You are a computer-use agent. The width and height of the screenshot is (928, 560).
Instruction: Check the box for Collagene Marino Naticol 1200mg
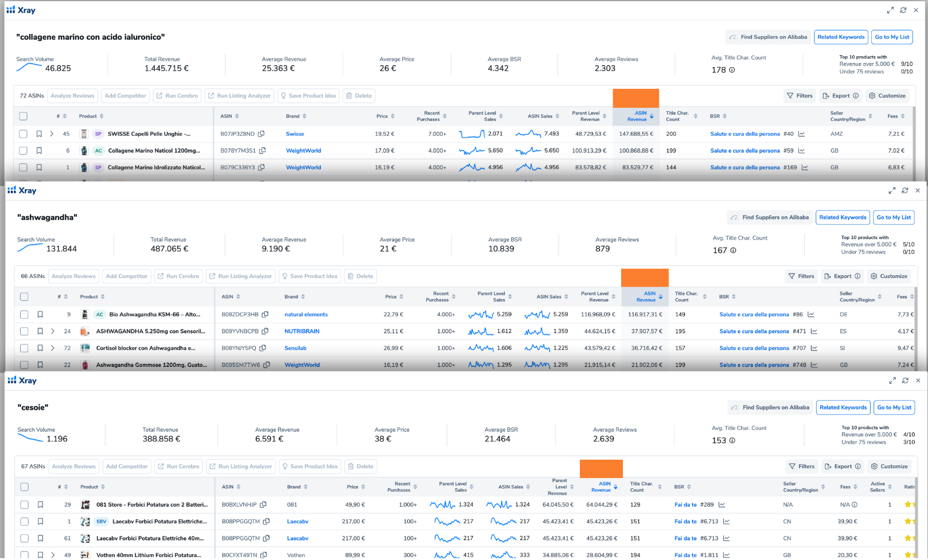pyautogui.click(x=23, y=151)
